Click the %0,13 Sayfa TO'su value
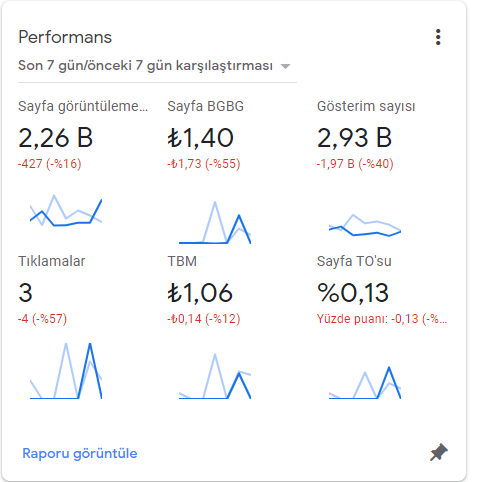 tap(353, 293)
